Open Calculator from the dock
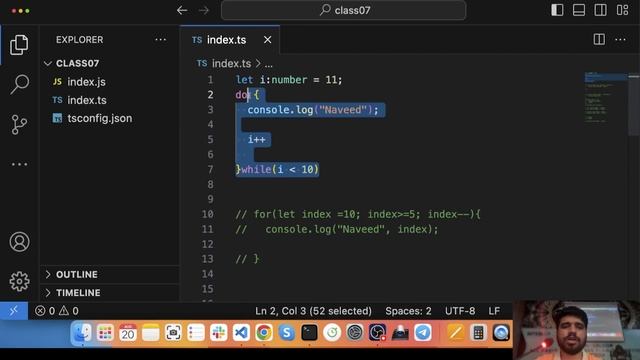Screen dimensions: 640x360 click(478, 333)
